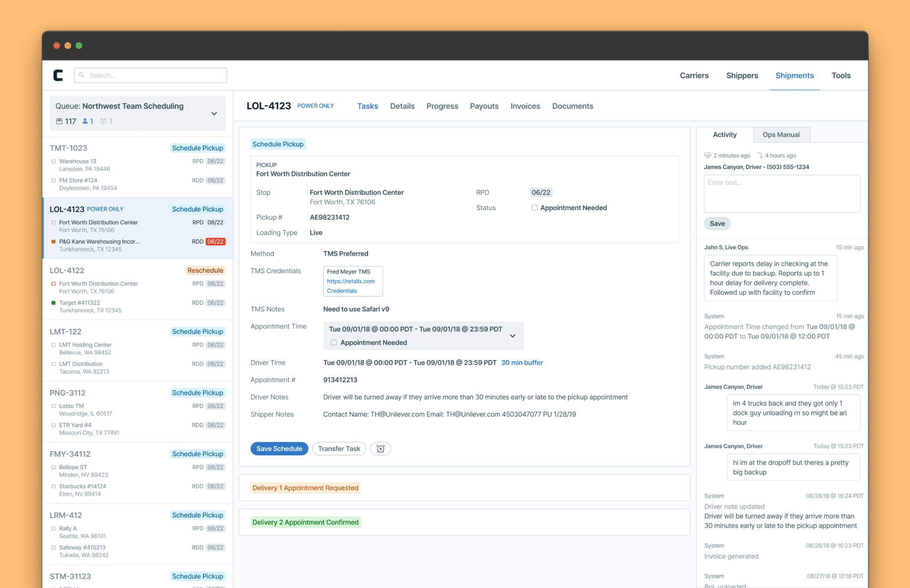Select the Ops Manual tab

coord(781,135)
